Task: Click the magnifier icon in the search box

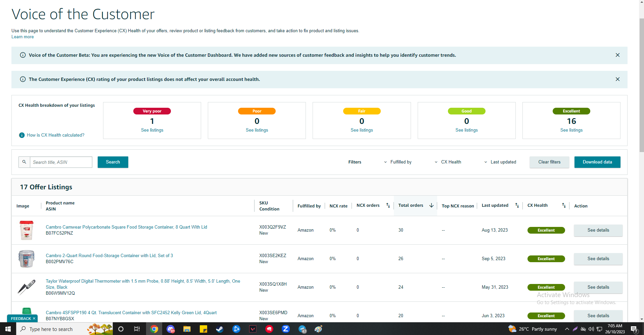Action: point(24,162)
